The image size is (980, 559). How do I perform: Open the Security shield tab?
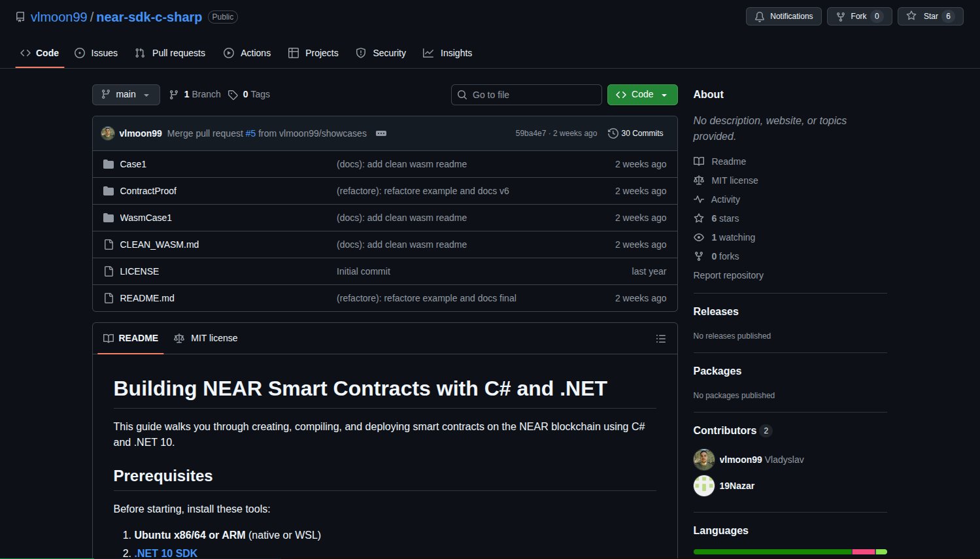coord(380,53)
